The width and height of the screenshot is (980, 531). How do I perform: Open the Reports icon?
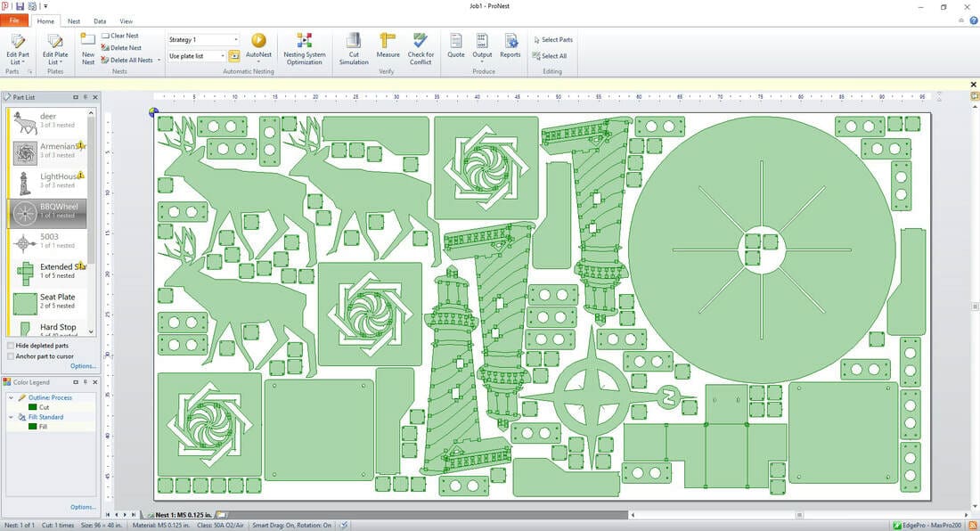[x=510, y=45]
